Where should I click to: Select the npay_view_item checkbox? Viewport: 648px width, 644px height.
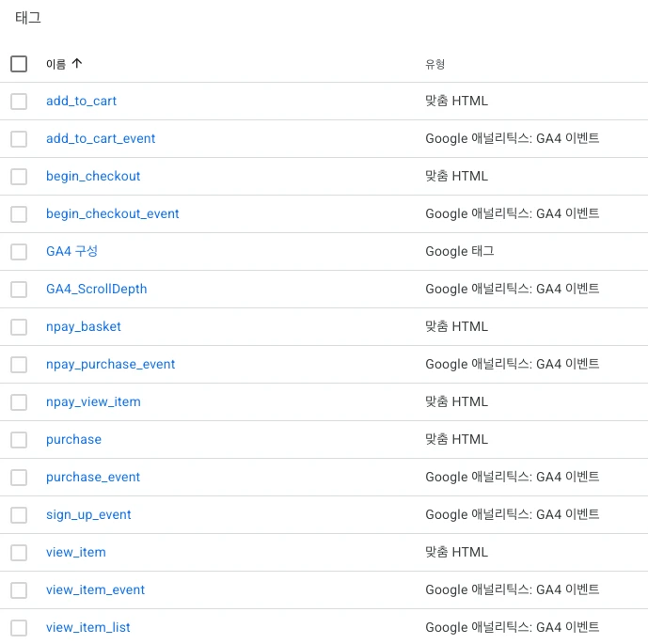point(19,402)
